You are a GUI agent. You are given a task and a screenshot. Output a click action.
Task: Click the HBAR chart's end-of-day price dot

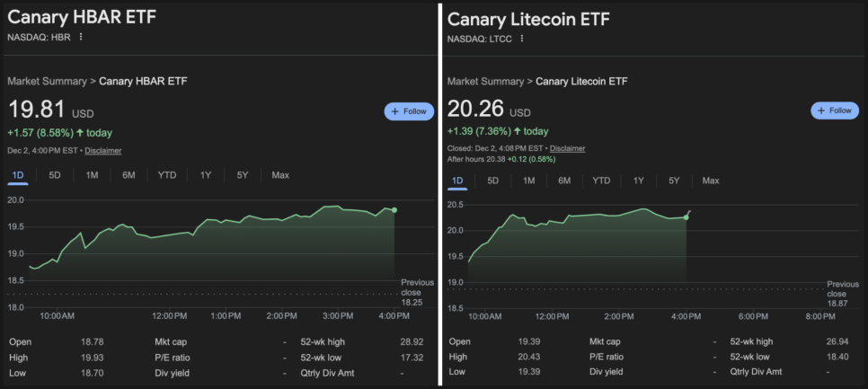(x=394, y=210)
